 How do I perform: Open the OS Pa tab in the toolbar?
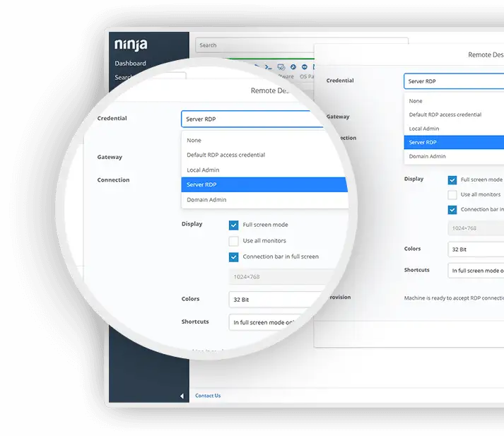307,76
